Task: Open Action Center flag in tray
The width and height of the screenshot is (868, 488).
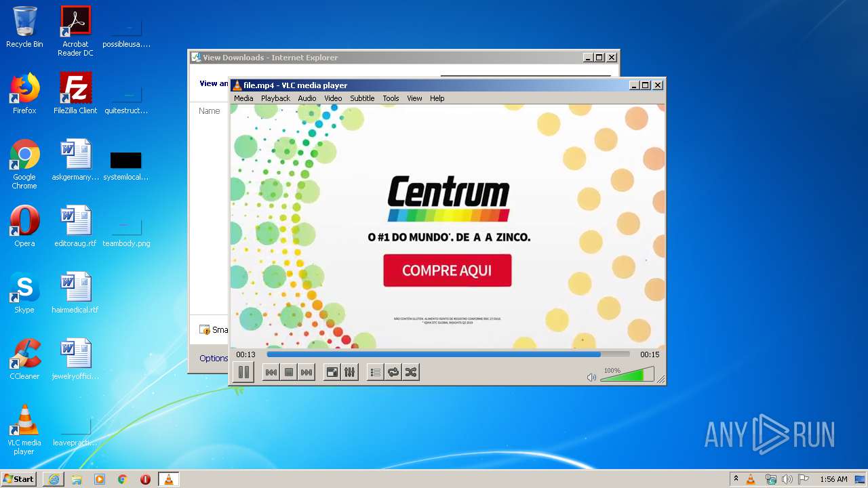Action: click(x=804, y=479)
